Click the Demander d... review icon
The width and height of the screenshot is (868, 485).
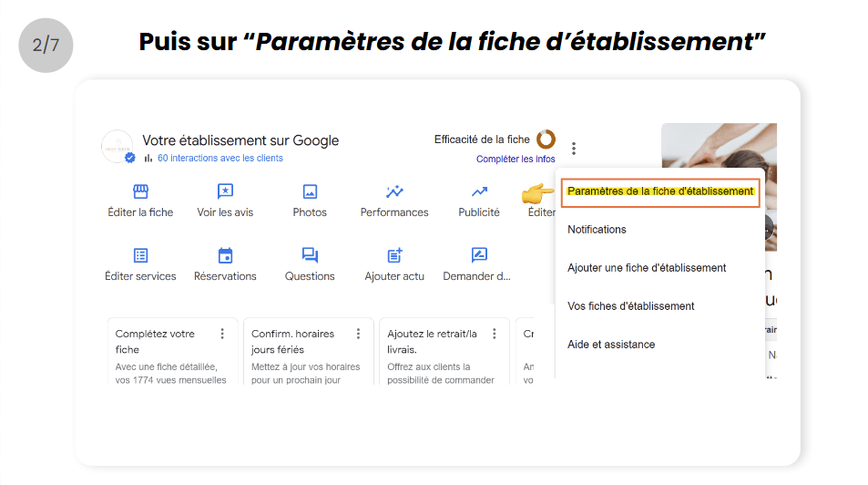tap(479, 255)
